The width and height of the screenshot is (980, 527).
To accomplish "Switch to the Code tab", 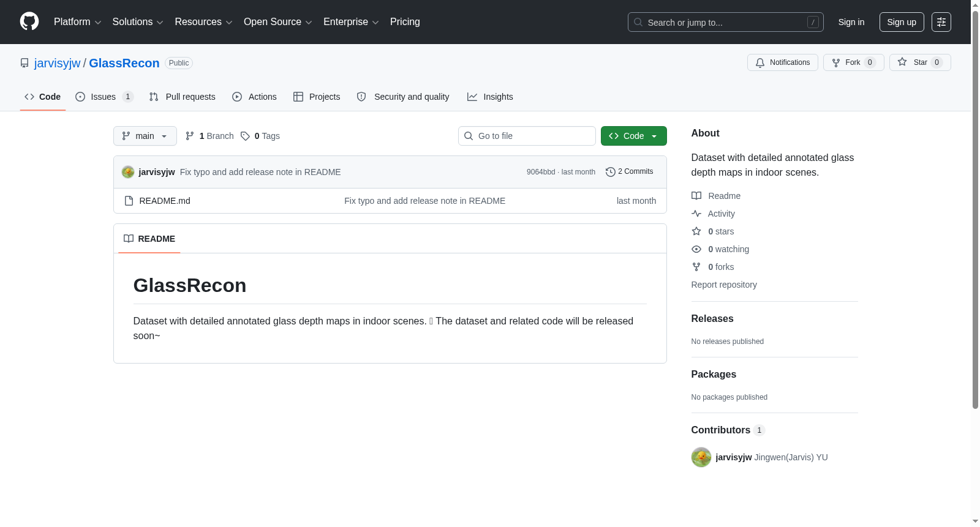I will [x=43, y=97].
